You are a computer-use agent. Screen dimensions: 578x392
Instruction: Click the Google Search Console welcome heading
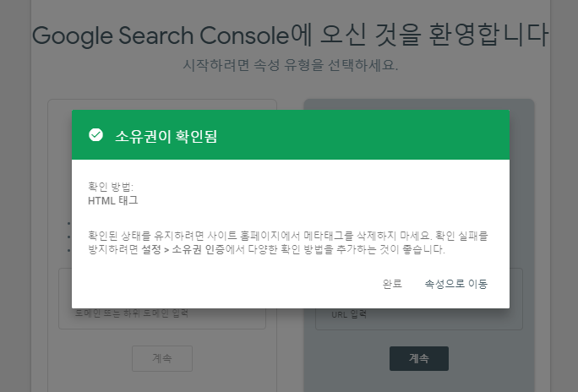(290, 35)
